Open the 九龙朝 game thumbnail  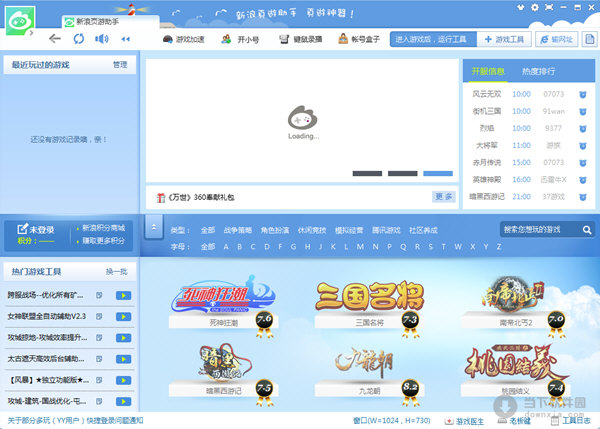pos(370,370)
